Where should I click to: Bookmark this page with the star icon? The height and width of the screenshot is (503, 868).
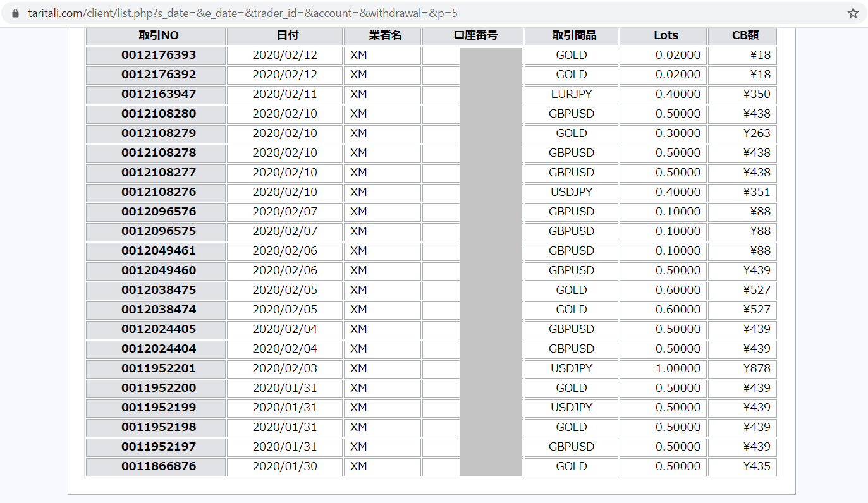pyautogui.click(x=853, y=13)
